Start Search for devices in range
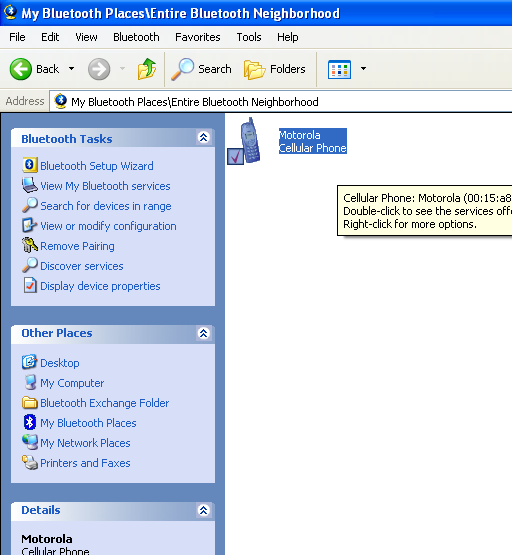 point(106,206)
